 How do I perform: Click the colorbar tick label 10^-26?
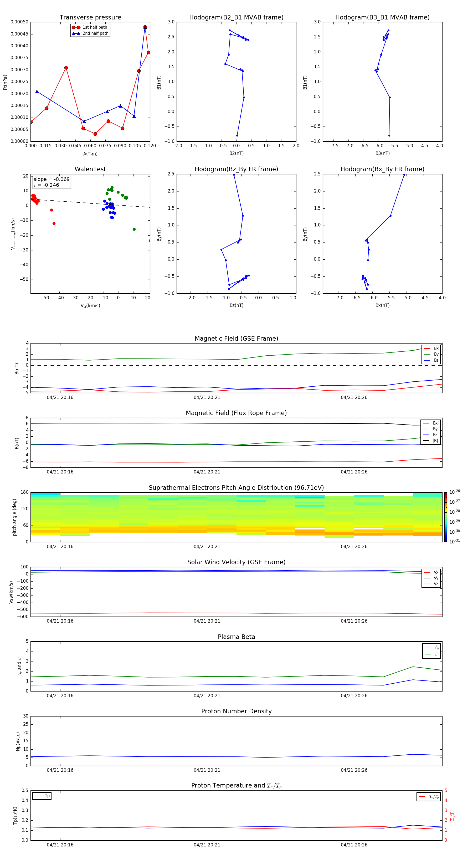point(455,492)
